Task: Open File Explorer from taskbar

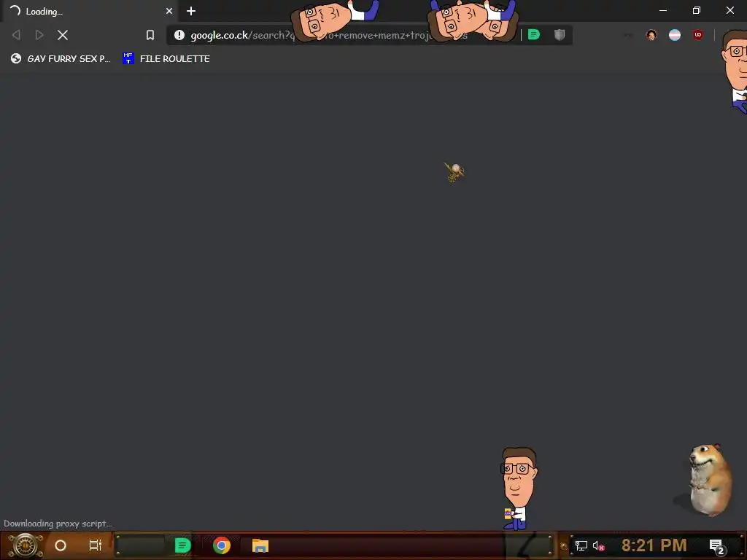Action: tap(260, 545)
